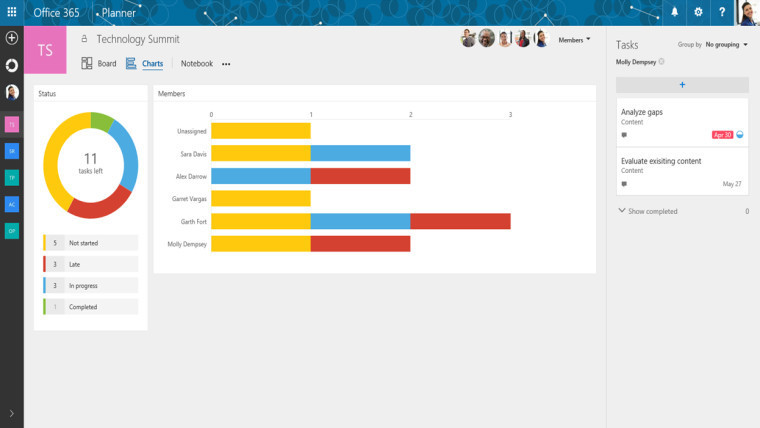Viewport: 760px width, 428px height.
Task: Click the info icon next to Molly Dempsey
Action: point(662,62)
